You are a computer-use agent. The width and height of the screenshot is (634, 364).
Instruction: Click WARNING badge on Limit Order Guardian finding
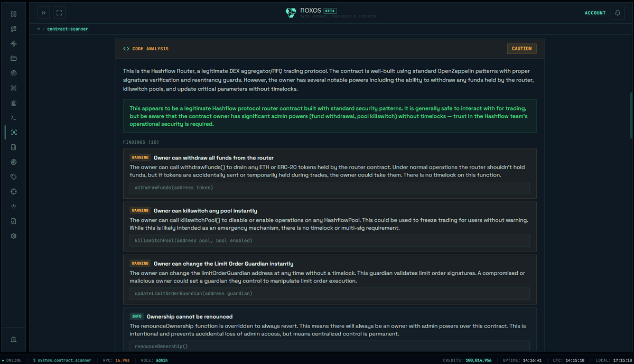[x=140, y=263]
